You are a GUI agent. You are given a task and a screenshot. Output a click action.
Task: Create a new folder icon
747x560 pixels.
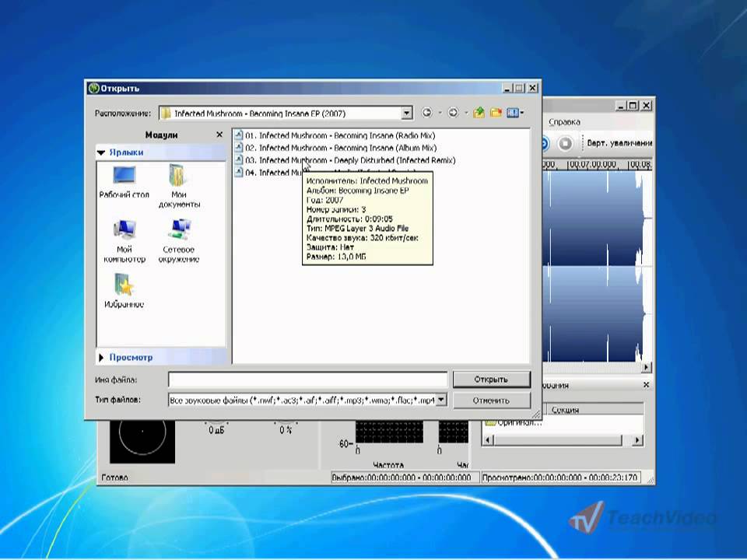tap(496, 113)
